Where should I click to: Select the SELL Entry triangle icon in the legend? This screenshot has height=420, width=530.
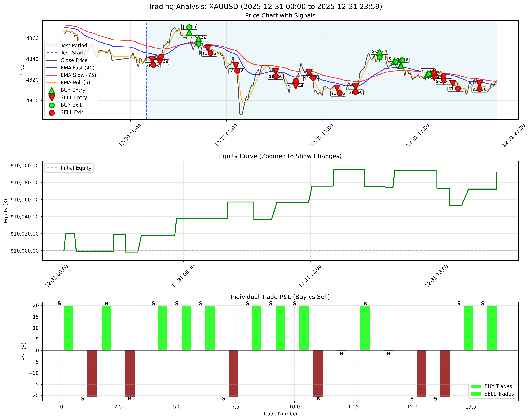coord(52,98)
